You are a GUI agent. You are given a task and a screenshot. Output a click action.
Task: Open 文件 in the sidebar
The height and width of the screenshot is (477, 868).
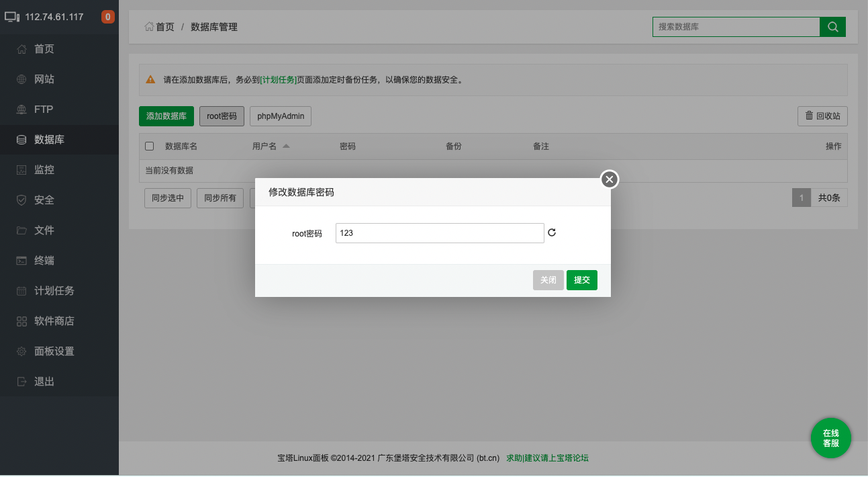(x=59, y=230)
